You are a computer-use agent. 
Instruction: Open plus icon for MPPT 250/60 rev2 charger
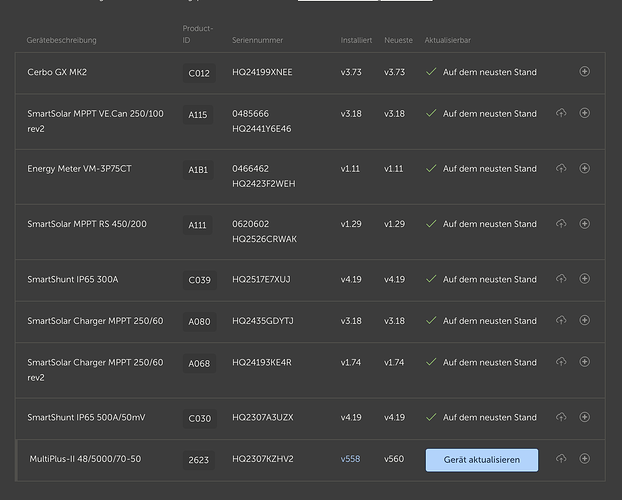click(584, 362)
